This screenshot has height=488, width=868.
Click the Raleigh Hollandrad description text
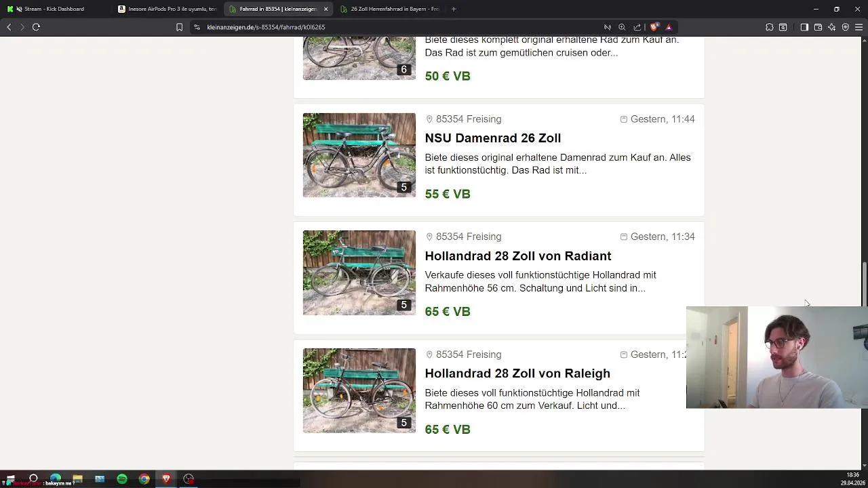[x=532, y=399]
